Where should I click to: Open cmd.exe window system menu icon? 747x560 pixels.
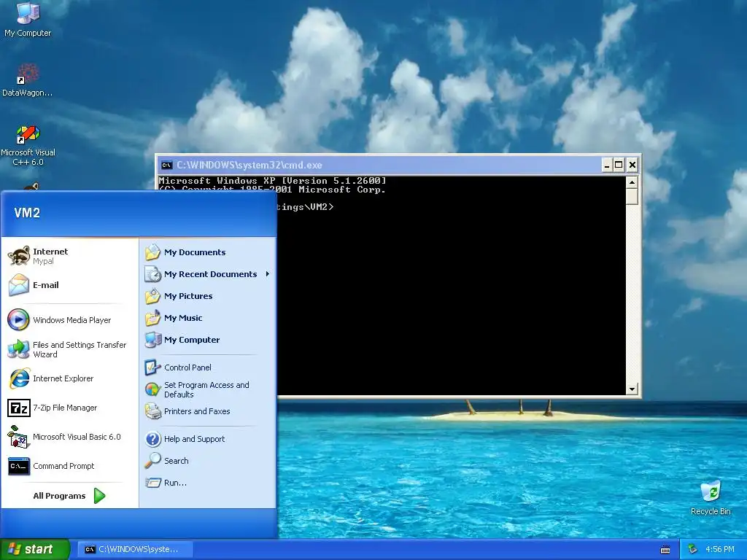pos(167,166)
